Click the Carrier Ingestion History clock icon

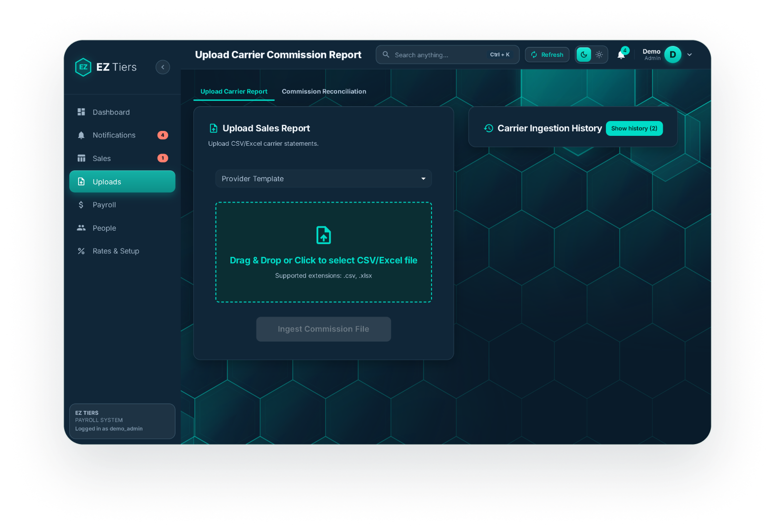(x=488, y=128)
